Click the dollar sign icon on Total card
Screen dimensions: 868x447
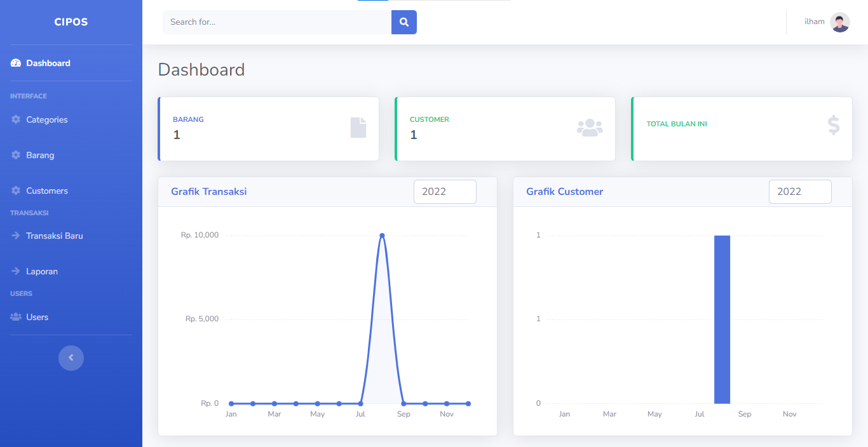(834, 125)
